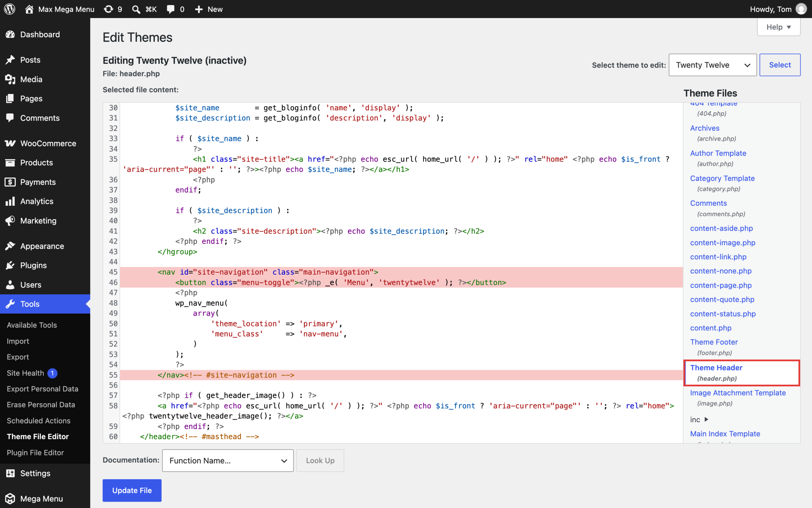Click the Media icon in sidebar
The width and height of the screenshot is (812, 508).
[10, 79]
